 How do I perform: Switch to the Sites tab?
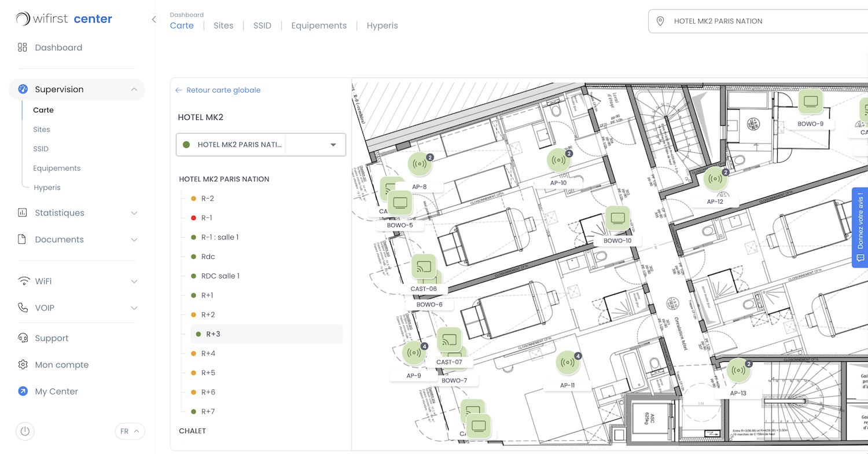[223, 25]
